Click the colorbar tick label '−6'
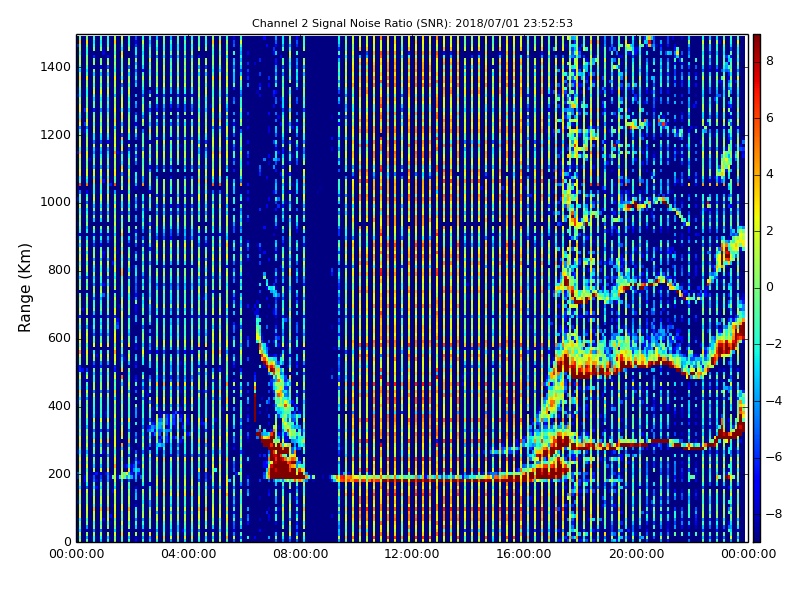Viewport: 800px width, 600px height. coord(774,457)
